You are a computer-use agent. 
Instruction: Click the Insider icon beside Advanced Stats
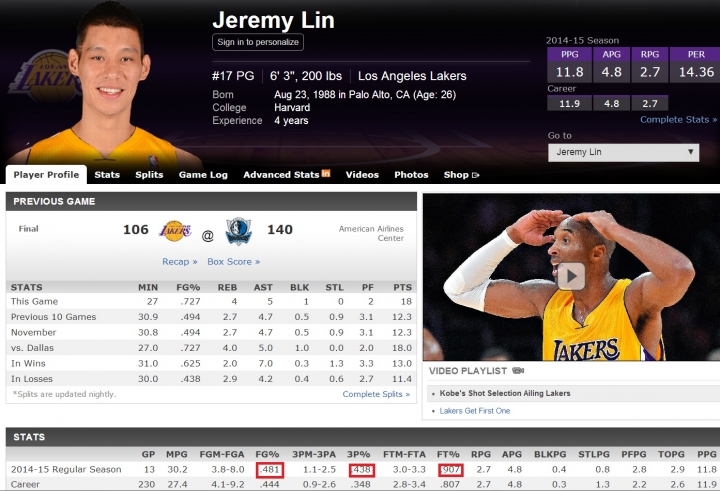point(326,173)
